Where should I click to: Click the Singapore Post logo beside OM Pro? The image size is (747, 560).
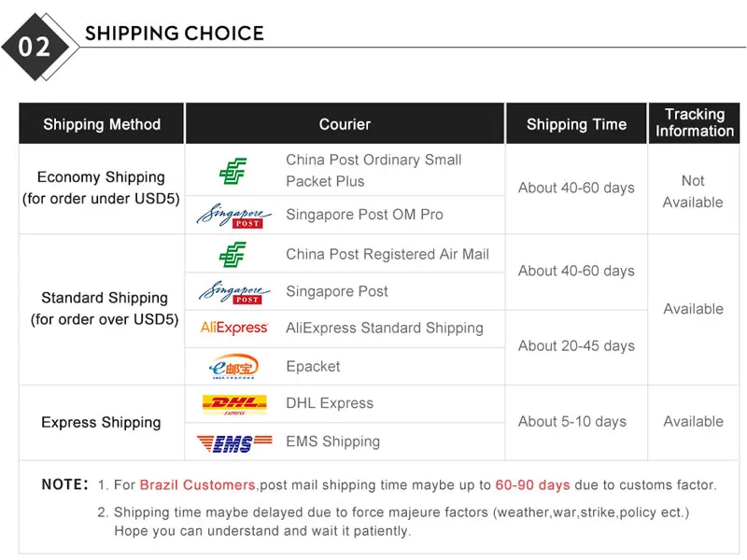(234, 216)
